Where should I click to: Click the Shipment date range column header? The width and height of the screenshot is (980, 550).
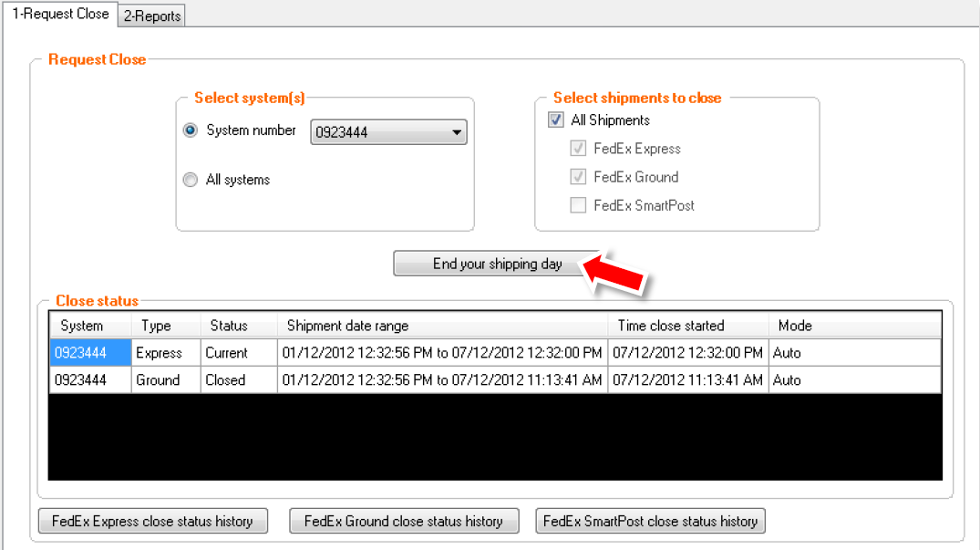pos(442,326)
